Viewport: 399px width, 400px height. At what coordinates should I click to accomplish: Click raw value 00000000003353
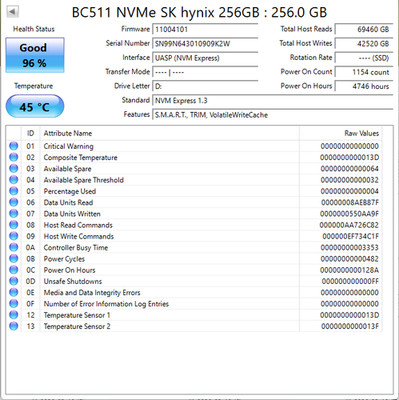click(x=350, y=248)
